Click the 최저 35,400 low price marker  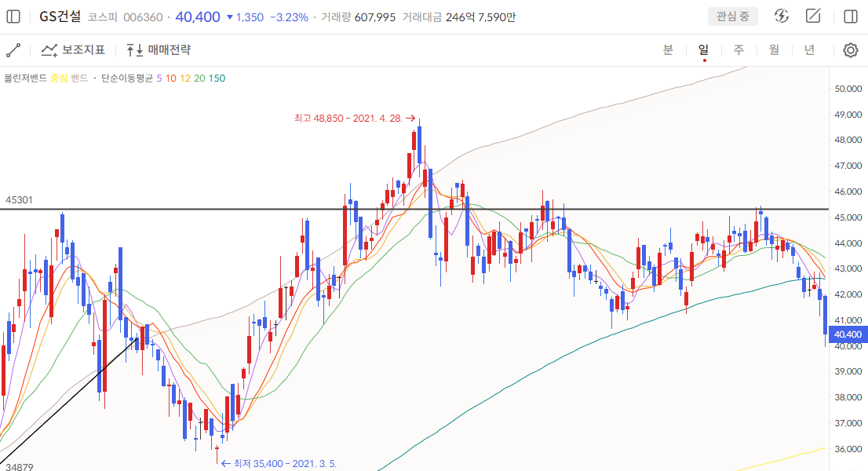pyautogui.click(x=279, y=464)
